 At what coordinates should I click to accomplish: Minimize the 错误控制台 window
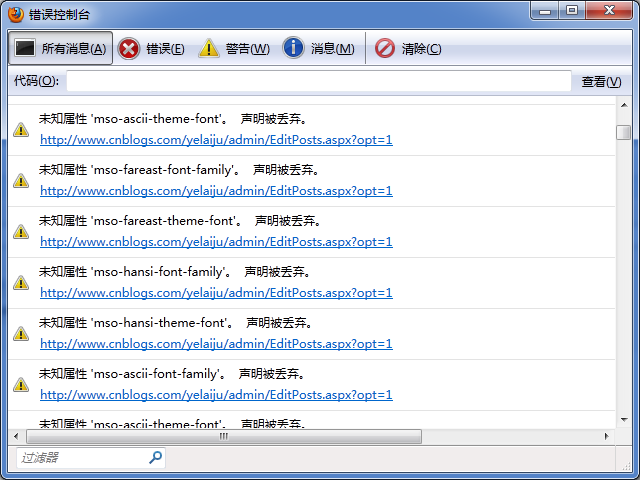(545, 11)
